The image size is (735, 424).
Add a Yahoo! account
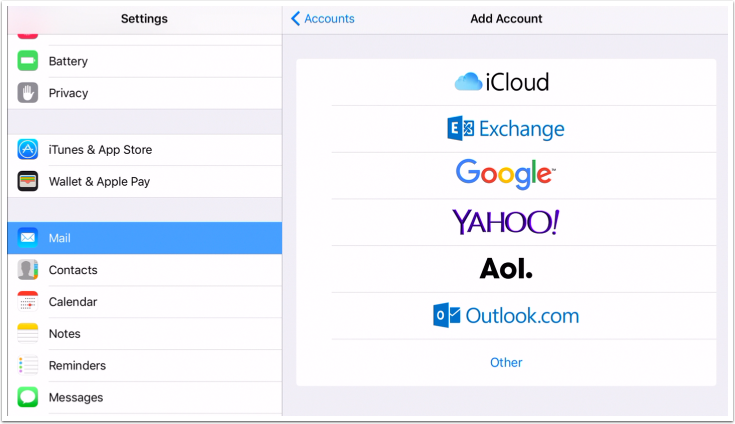click(x=506, y=222)
